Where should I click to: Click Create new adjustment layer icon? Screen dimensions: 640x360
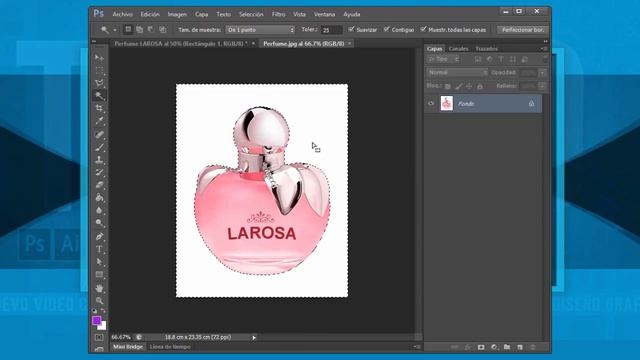[x=494, y=347]
